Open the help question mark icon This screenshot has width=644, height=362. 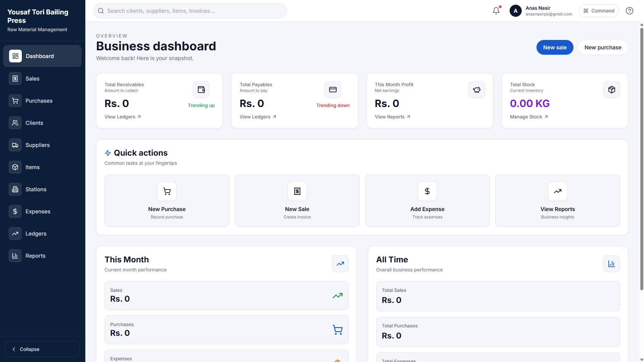pos(629,11)
